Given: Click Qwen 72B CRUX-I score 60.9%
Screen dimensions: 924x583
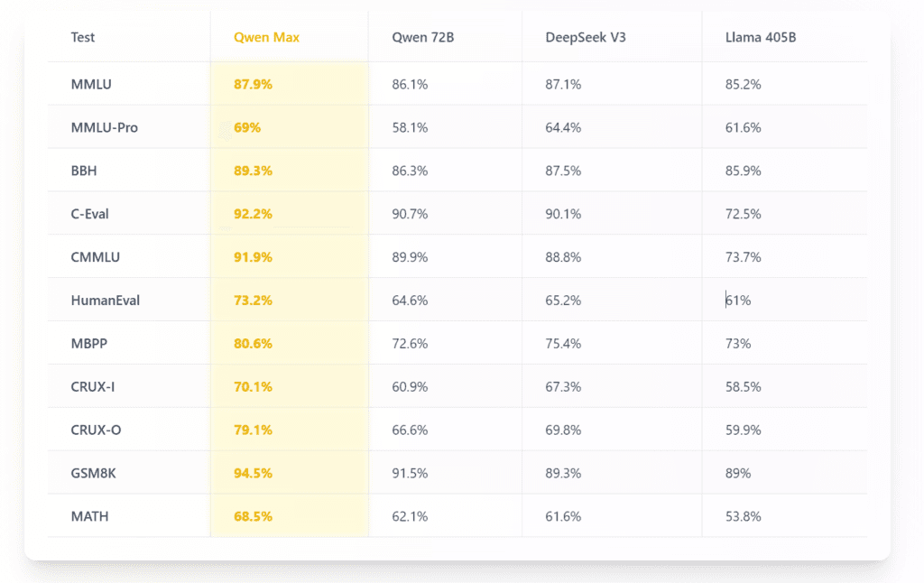Looking at the screenshot, I should 410,386.
